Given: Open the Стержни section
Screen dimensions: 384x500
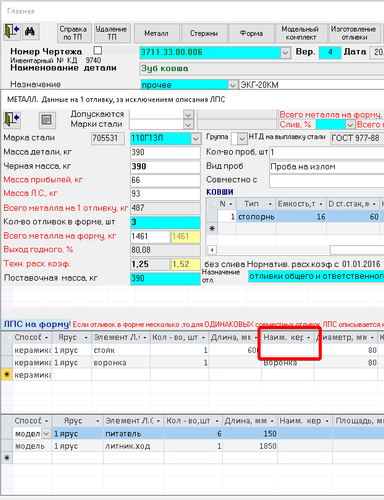Looking at the screenshot, I should (204, 33).
